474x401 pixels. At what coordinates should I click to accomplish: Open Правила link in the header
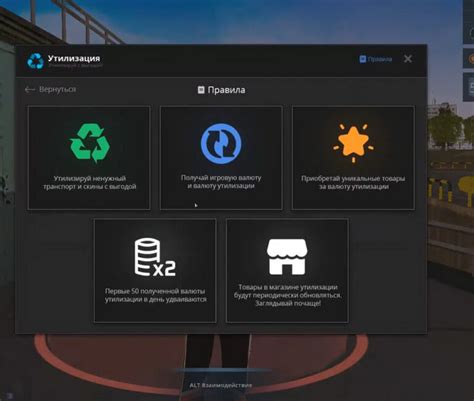376,59
